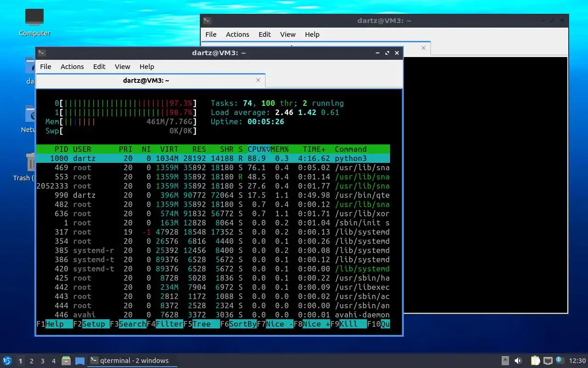Click the terminal icon in the front window's title bar
The height and width of the screenshot is (368, 588).
(x=41, y=52)
